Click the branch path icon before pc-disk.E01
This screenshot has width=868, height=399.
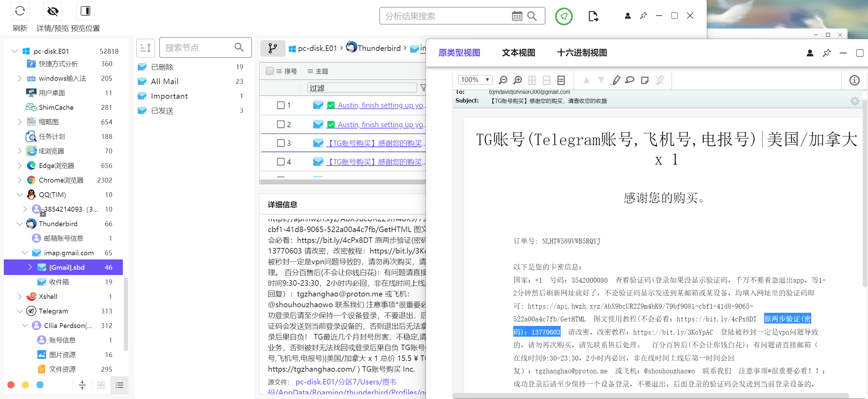click(273, 48)
